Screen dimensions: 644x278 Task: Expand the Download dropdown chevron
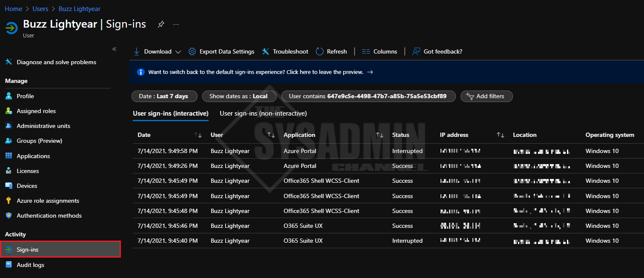178,52
